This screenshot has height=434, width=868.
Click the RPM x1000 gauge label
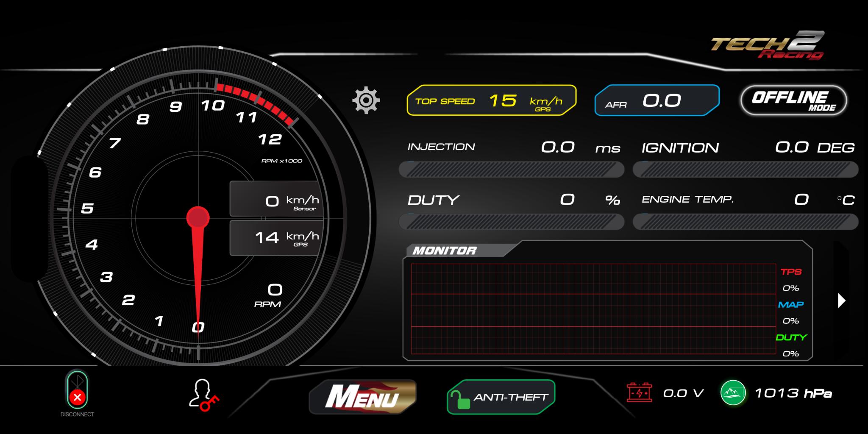coord(282,161)
